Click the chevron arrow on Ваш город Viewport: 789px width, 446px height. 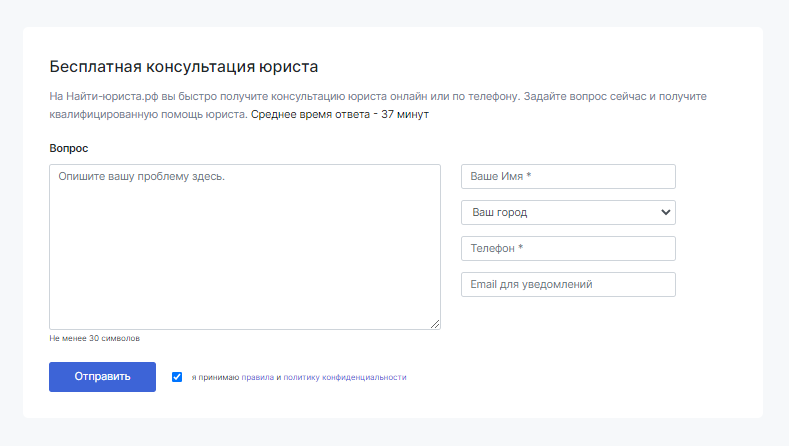pos(665,212)
